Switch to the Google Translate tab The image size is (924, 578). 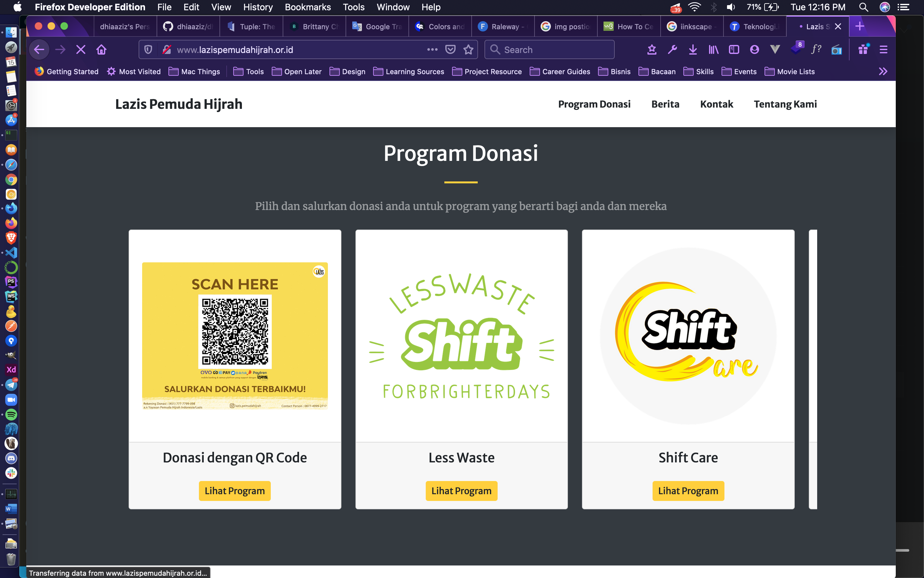tap(377, 26)
